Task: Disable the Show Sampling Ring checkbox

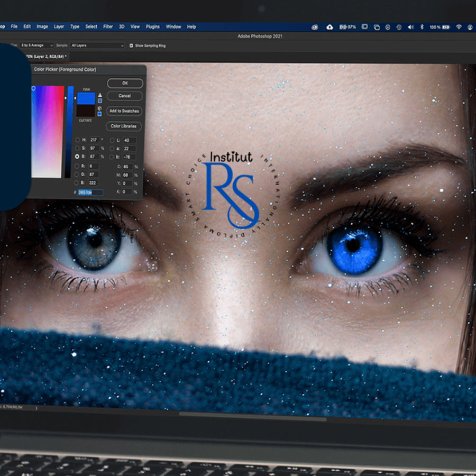Action: [x=132, y=46]
